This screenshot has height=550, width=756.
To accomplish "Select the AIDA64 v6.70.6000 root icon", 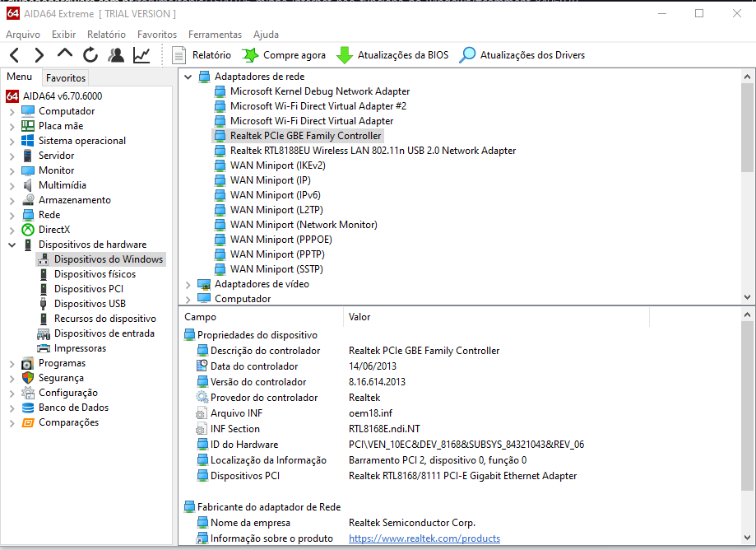I will [12, 96].
